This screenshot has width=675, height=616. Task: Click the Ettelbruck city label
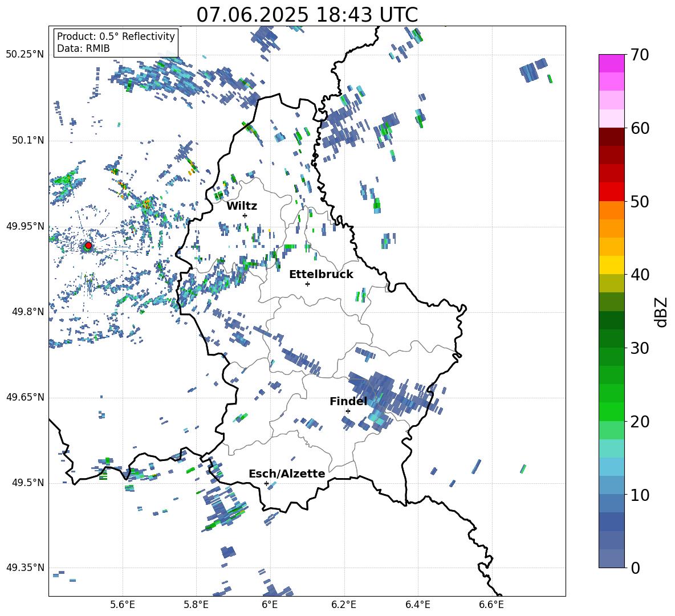pos(321,275)
